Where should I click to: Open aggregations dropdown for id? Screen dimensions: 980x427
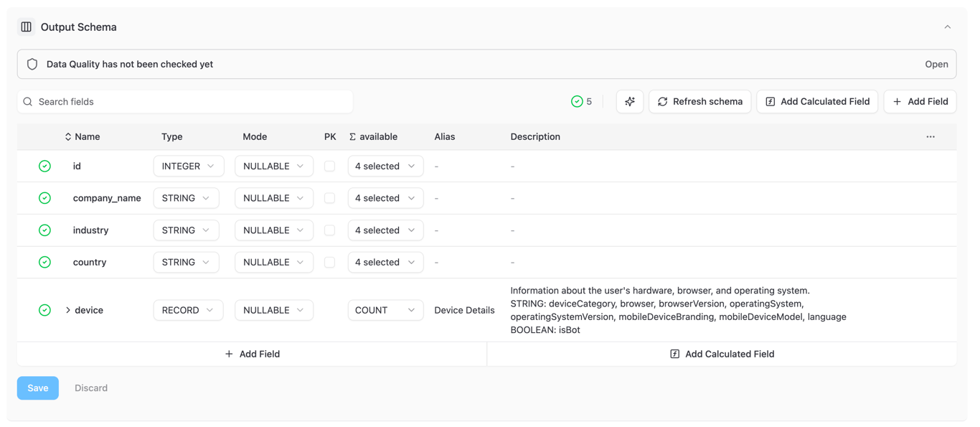click(x=385, y=166)
